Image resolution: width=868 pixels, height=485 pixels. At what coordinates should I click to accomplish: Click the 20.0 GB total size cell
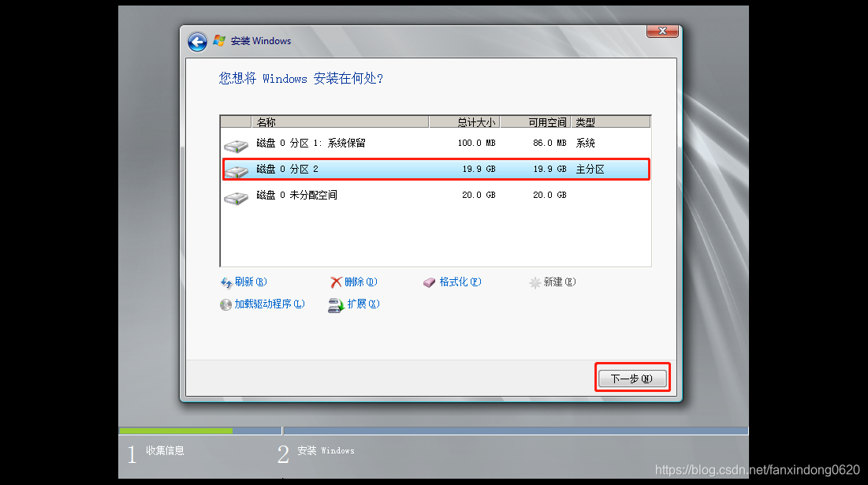pos(479,195)
